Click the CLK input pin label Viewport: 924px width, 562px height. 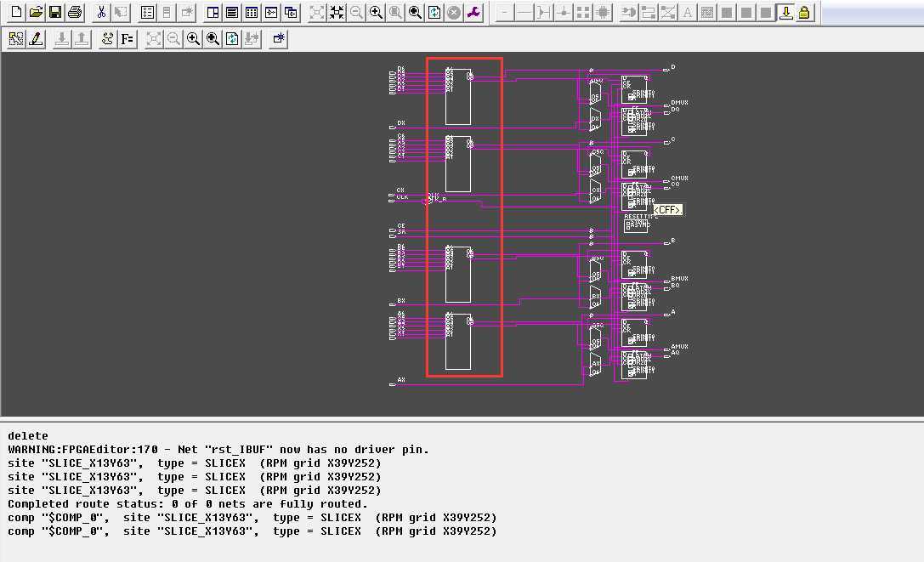(x=402, y=197)
